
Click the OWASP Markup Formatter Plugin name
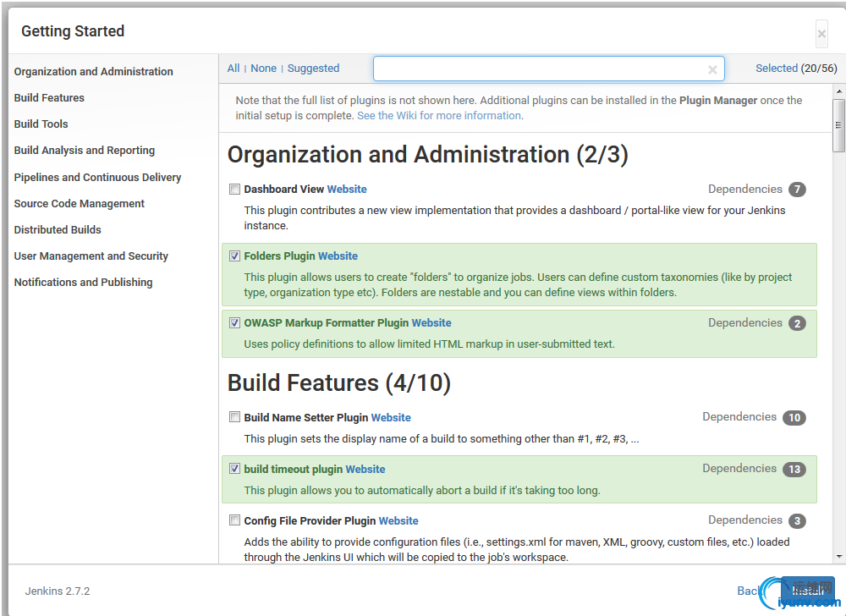point(327,323)
